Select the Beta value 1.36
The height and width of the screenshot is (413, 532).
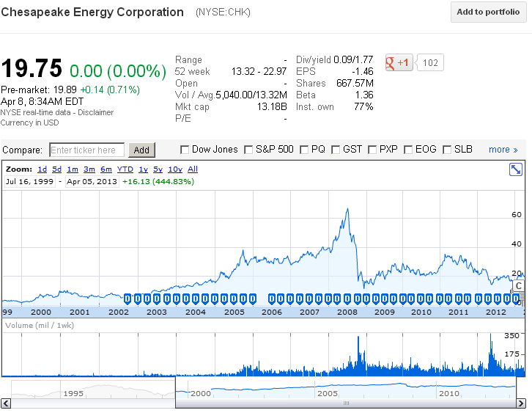click(364, 95)
